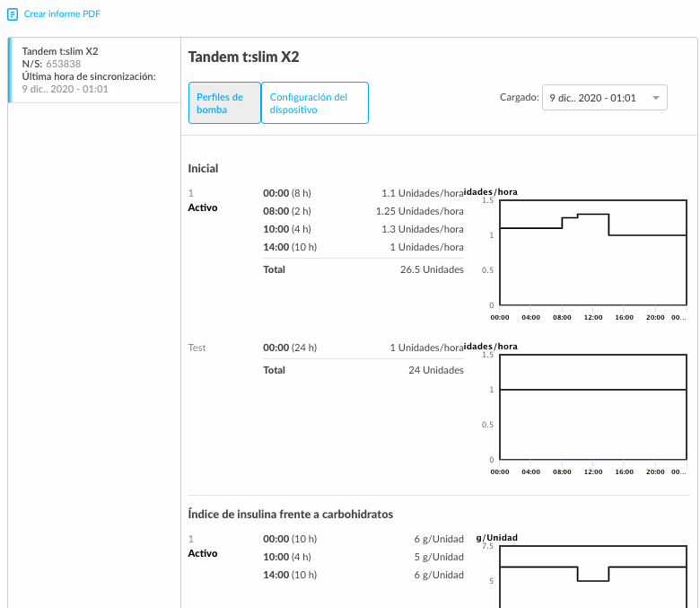Click the 5 g/Unidad value

coord(439,557)
